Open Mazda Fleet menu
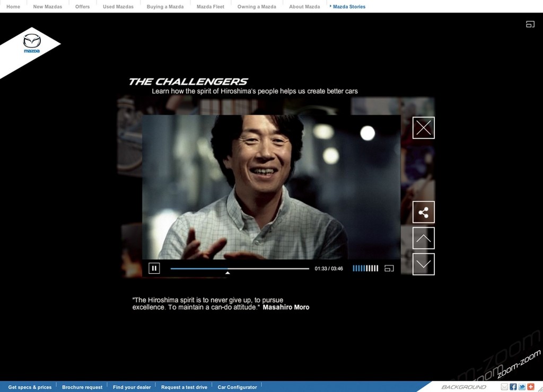Image resolution: width=543 pixels, height=392 pixels. point(211,6)
